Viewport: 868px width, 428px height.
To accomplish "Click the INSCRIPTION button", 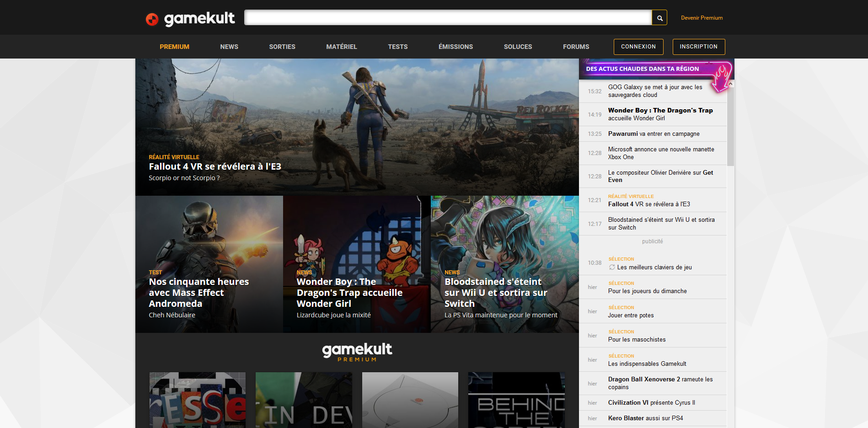I will (698, 47).
